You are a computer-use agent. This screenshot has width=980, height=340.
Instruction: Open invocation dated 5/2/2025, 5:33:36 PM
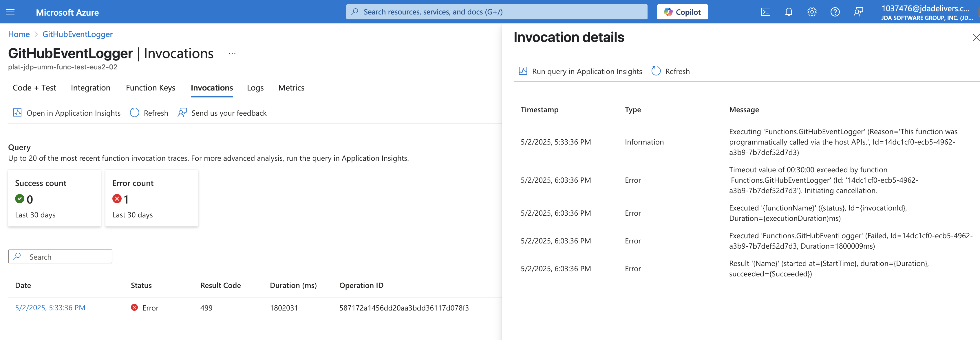[50, 308]
